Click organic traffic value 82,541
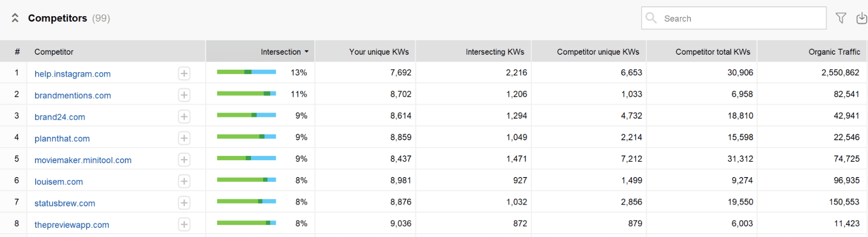The image size is (868, 237). [846, 94]
